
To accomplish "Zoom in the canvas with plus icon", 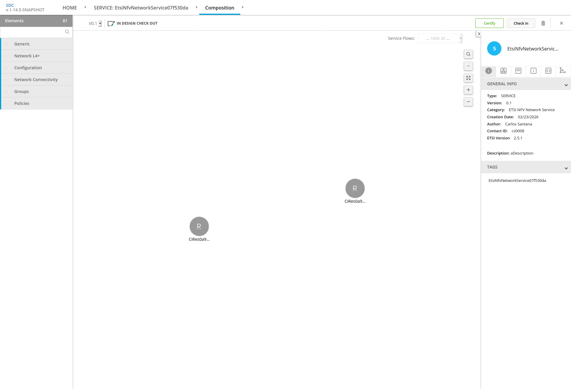I will pos(468,90).
